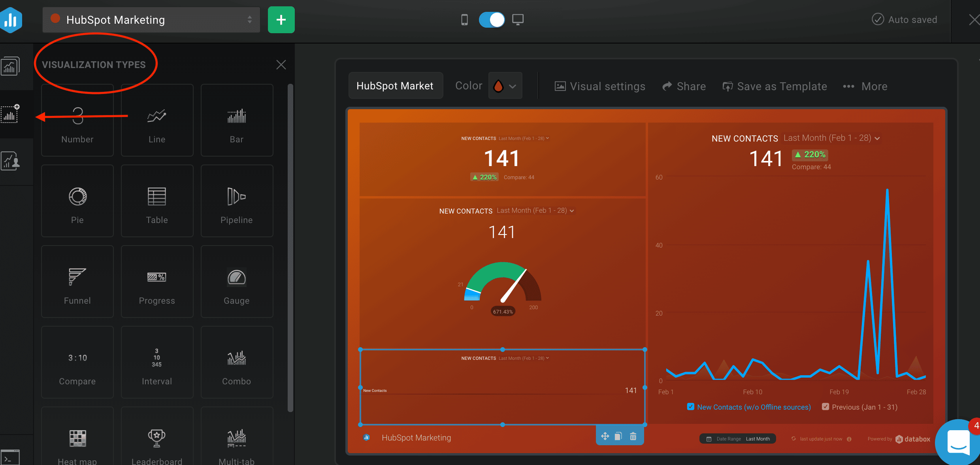Select the Number visualization type
This screenshot has width=980, height=465.
(x=77, y=120)
